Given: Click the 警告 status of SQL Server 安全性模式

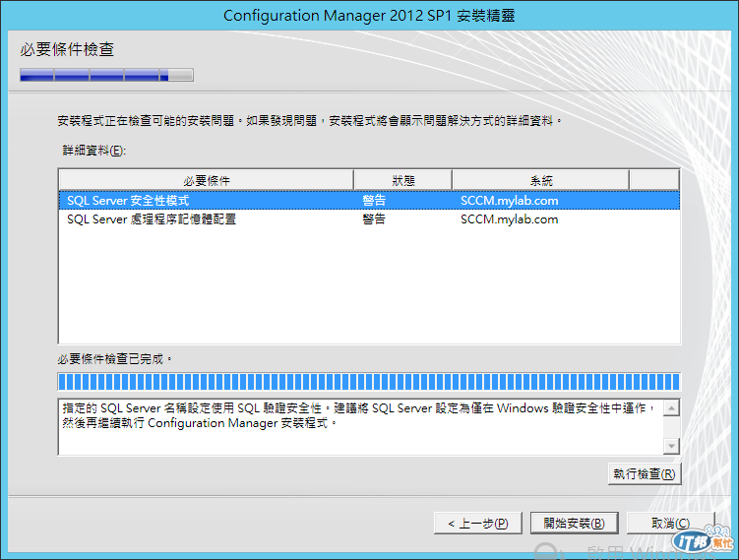Looking at the screenshot, I should [x=374, y=201].
